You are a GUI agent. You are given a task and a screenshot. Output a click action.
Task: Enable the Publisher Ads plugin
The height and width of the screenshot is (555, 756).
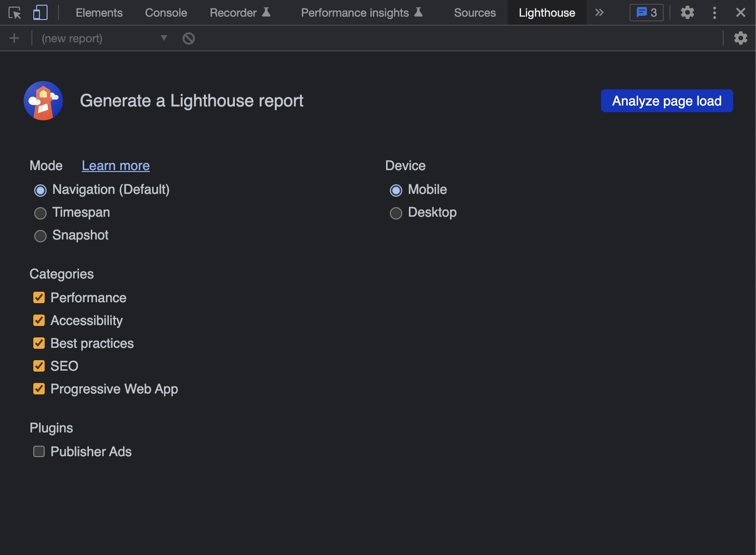[39, 451]
